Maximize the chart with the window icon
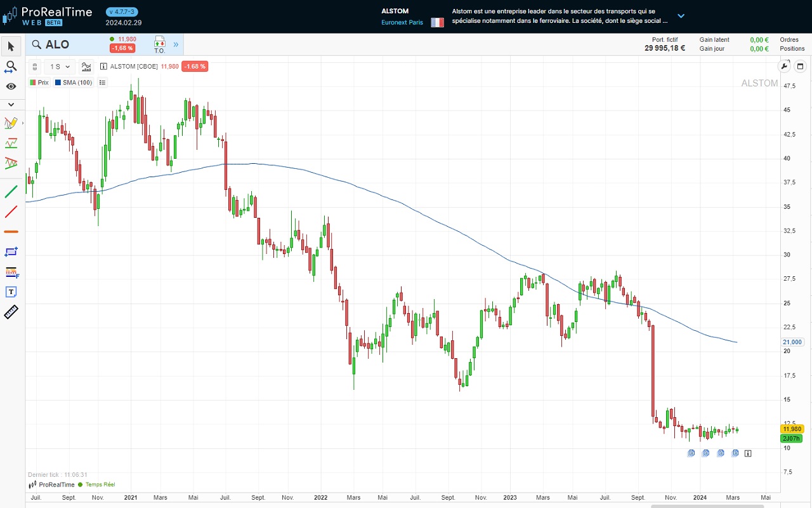This screenshot has height=508, width=812. [799, 66]
